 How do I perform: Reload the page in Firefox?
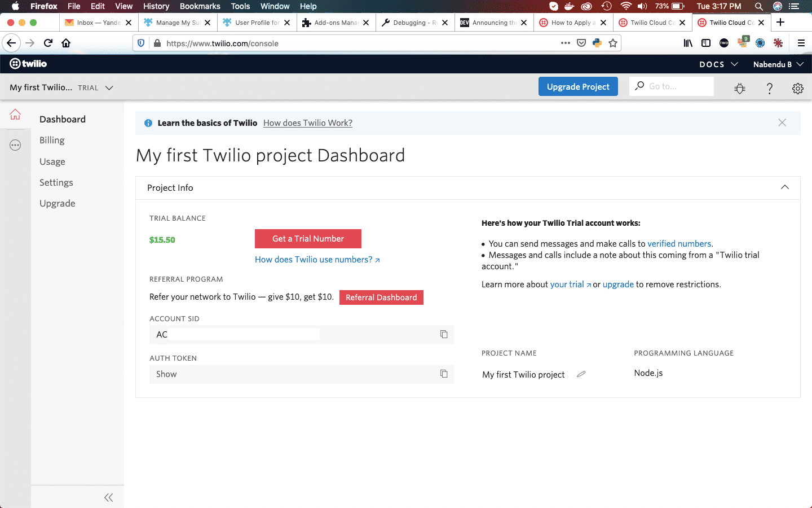coord(48,43)
